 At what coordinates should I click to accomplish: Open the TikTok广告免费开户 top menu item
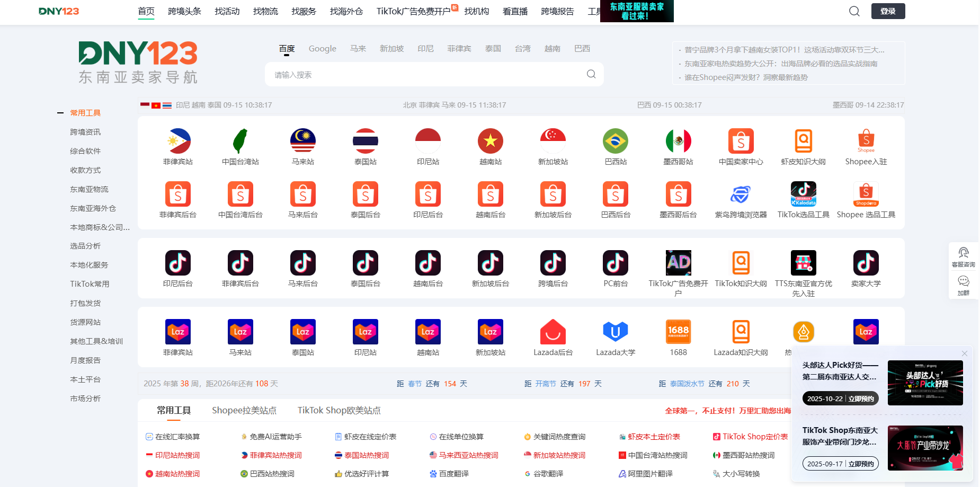(414, 11)
